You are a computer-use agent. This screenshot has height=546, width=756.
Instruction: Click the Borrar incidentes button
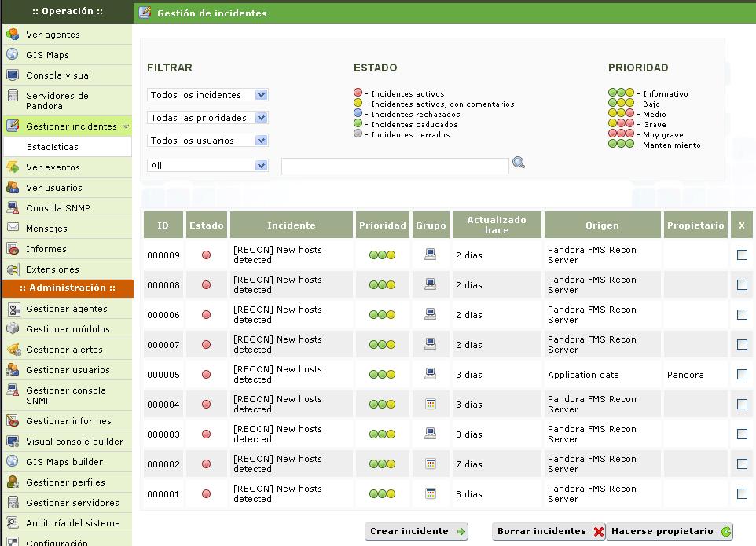(549, 532)
